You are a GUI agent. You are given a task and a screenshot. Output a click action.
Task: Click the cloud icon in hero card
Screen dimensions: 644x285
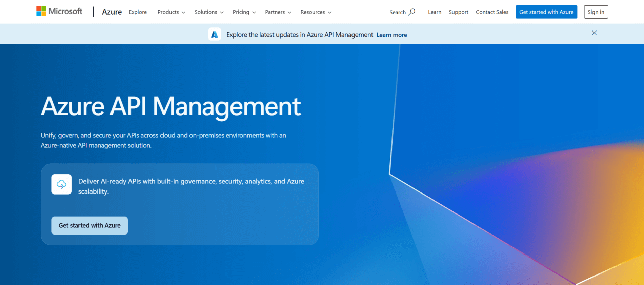pos(61,184)
